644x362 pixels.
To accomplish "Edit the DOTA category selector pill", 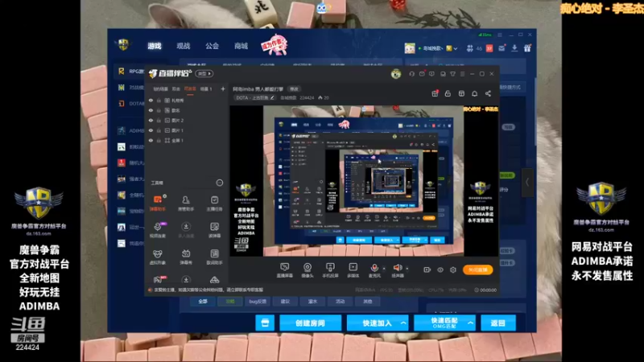I will [x=255, y=97].
